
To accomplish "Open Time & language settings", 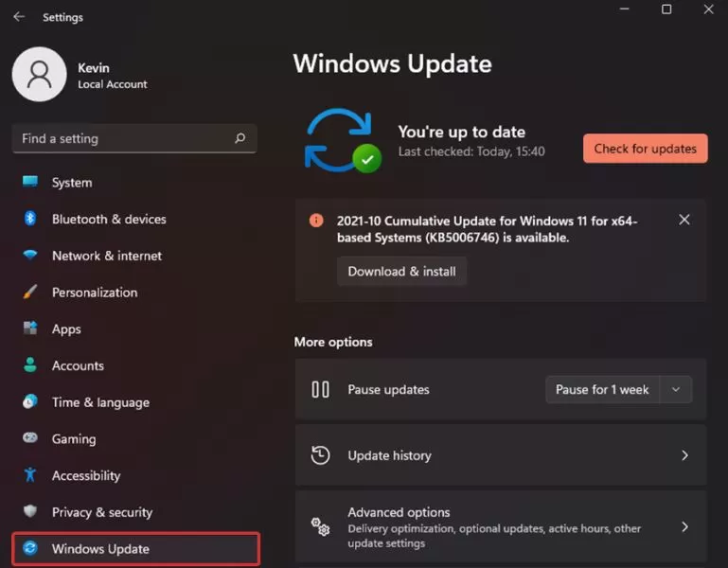I will 134,402.
